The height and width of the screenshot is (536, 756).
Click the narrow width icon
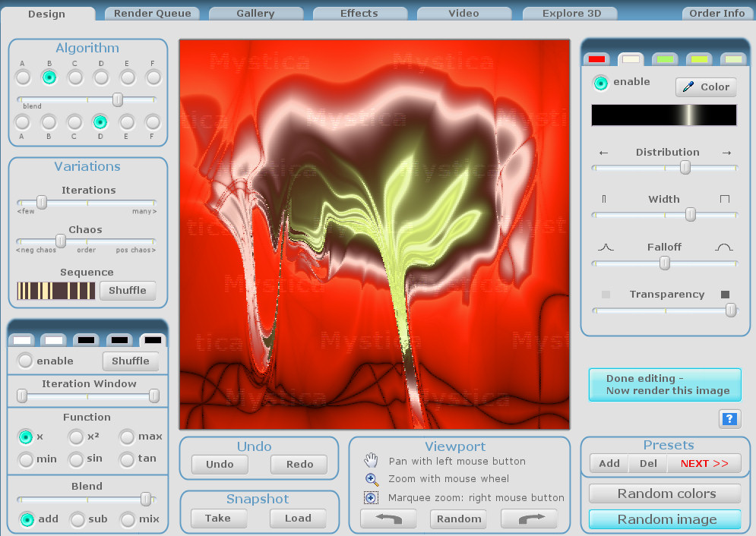click(603, 199)
